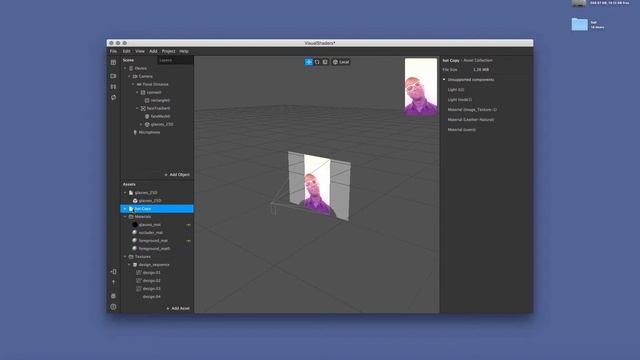This screenshot has height=360, width=640.
Task: Click Material (Leather-Natural) entry
Action: [x=471, y=120]
